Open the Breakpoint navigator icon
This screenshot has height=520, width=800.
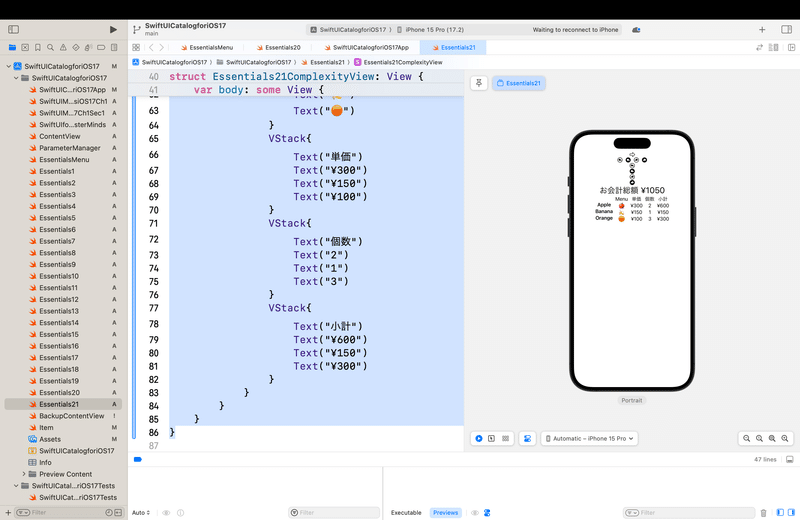(101, 47)
